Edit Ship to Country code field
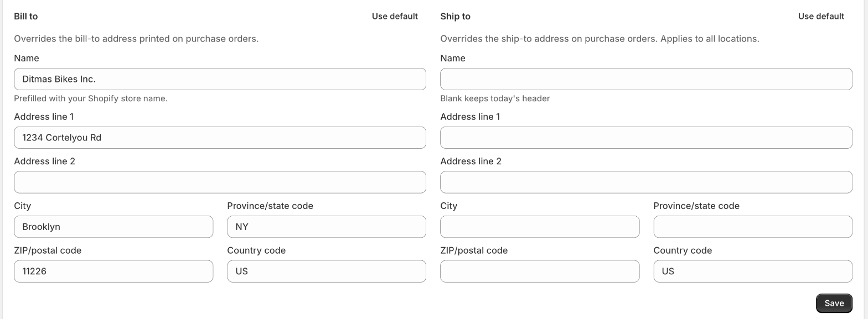Screen dimensions: 868x319 point(753,271)
